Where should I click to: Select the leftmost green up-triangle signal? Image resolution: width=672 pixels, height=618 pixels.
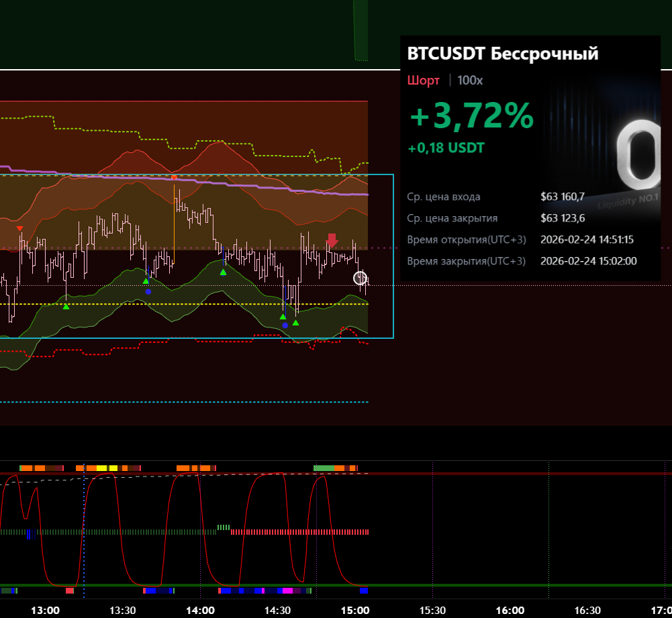pyautogui.click(x=66, y=307)
